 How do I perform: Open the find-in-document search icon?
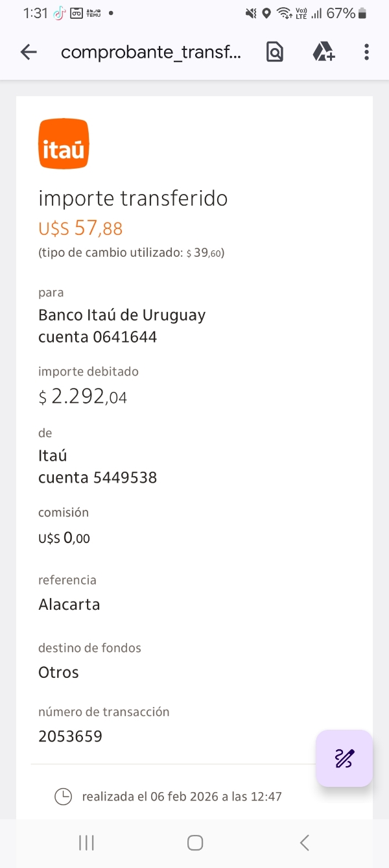click(x=275, y=53)
